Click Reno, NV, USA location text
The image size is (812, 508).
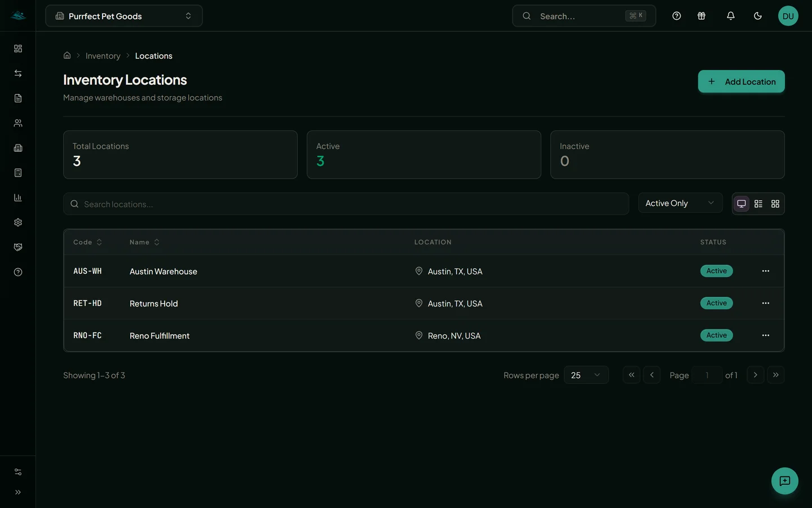(454, 336)
